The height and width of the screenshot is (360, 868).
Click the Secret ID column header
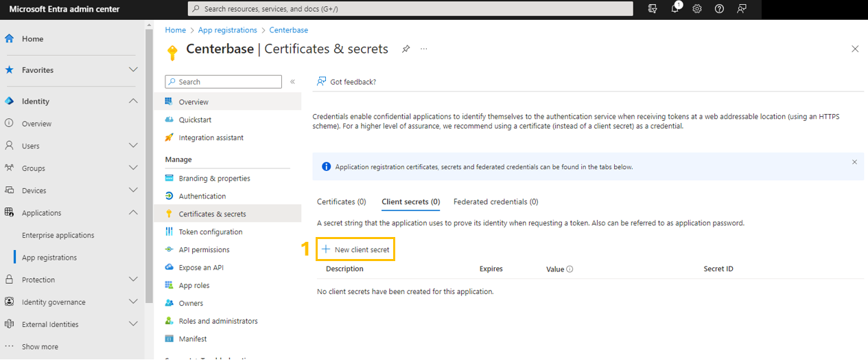coord(718,269)
